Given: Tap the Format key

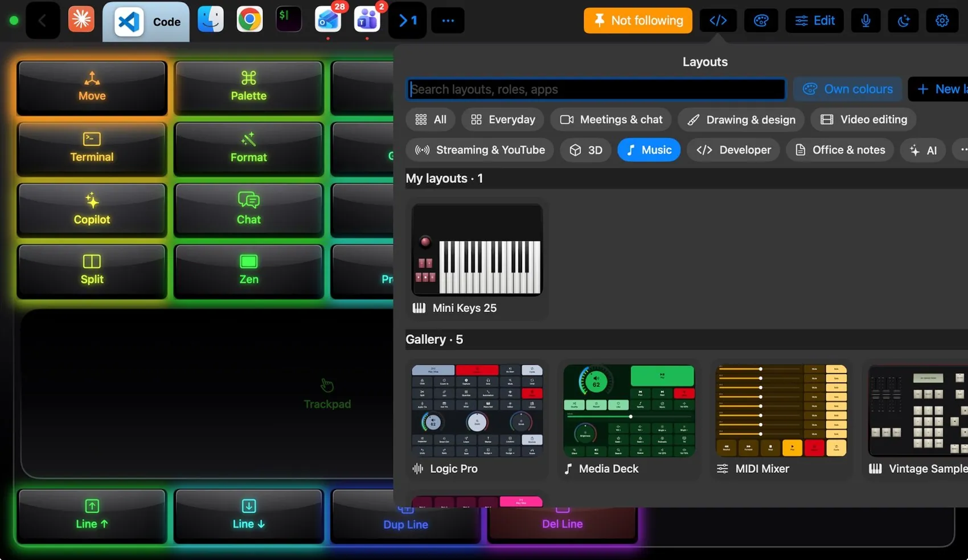Looking at the screenshot, I should coord(249,149).
